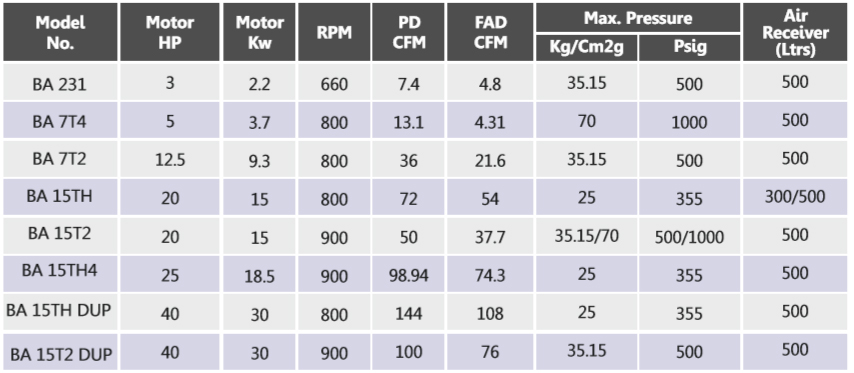This screenshot has height=373, width=854.
Task: Select the Motor HP column header
Action: click(x=170, y=32)
